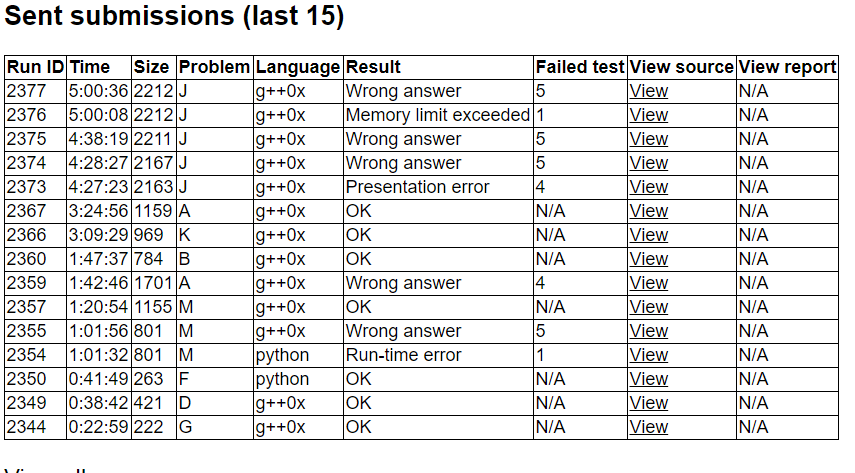Open source view for run 2374
The width and height of the screenshot is (855, 473).
pos(648,163)
